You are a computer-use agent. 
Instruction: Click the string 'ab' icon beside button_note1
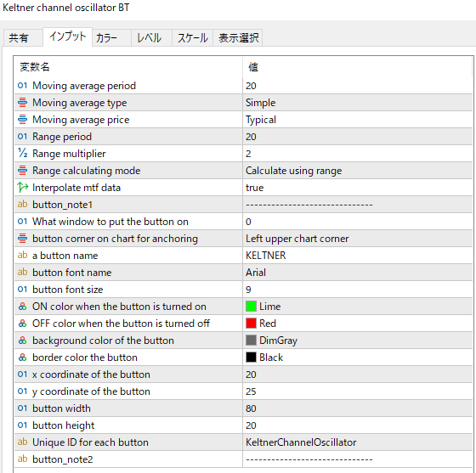click(22, 205)
